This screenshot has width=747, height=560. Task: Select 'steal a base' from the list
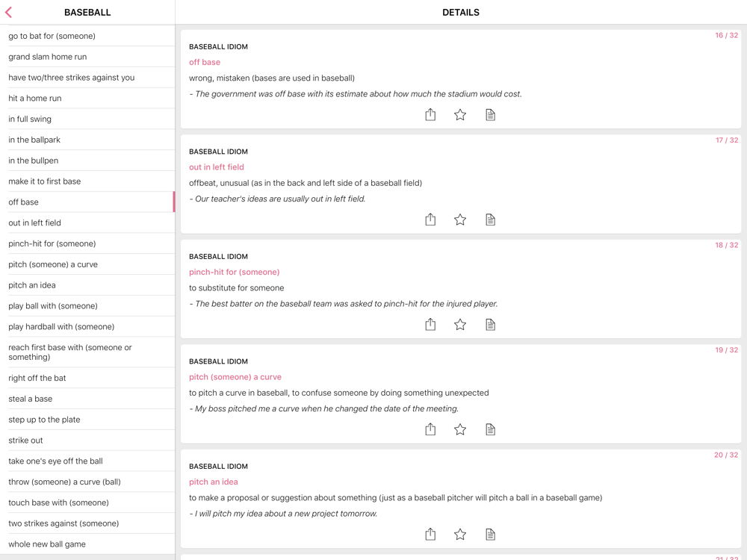pyautogui.click(x=31, y=399)
